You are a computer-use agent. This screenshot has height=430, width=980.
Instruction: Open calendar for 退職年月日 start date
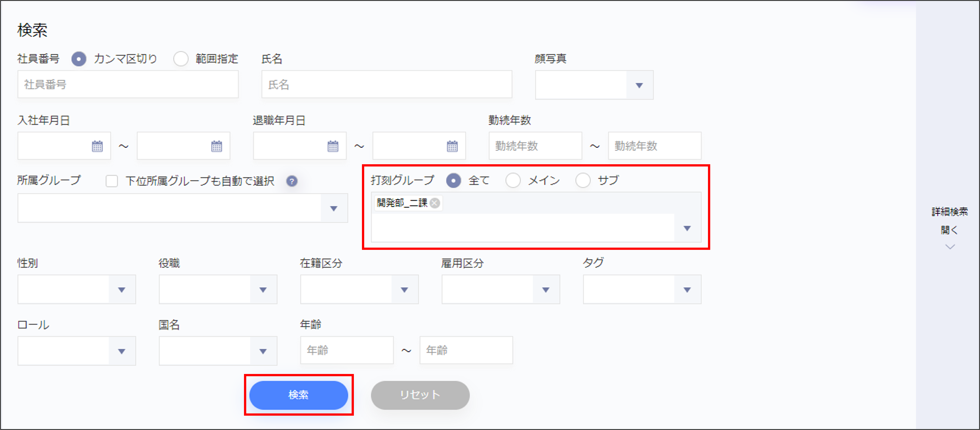[x=333, y=146]
